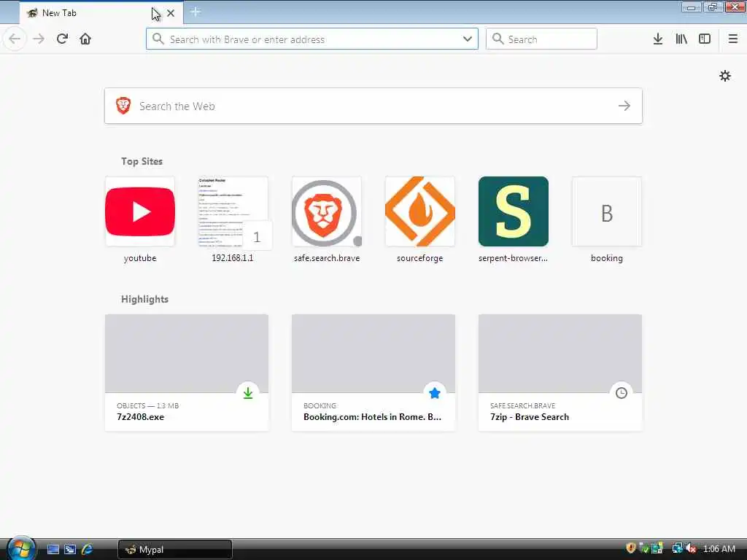Collapse the Top Sites section heading
The image size is (747, 560).
tap(142, 161)
